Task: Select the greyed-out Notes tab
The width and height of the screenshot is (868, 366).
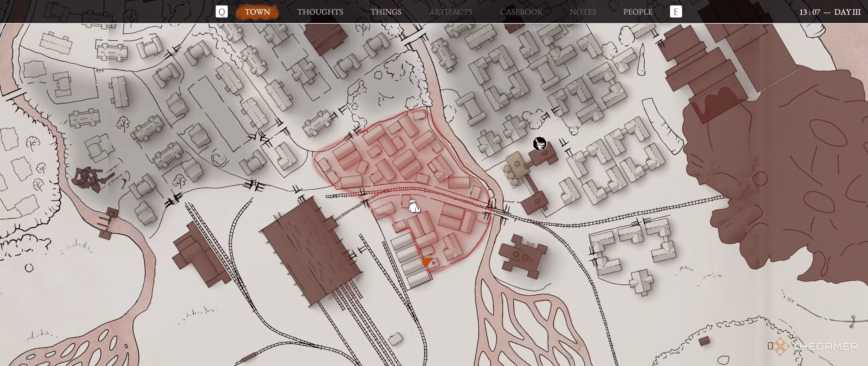Action: (x=583, y=12)
